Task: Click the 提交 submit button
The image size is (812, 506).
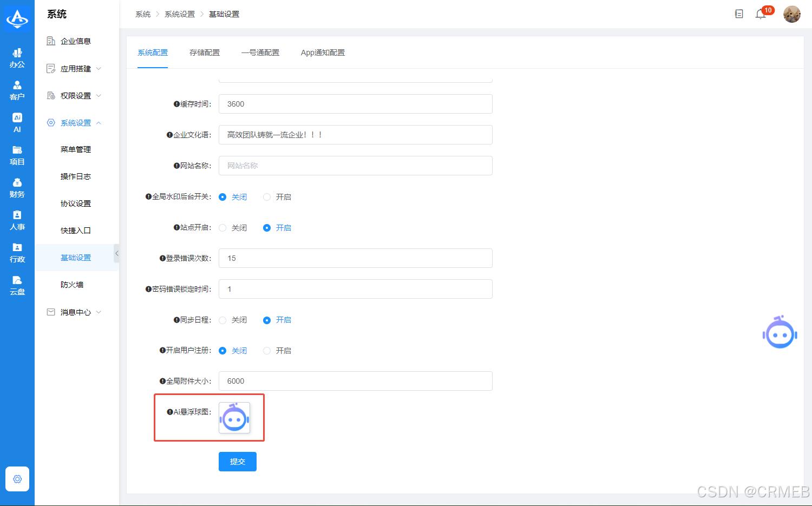Action: (237, 461)
